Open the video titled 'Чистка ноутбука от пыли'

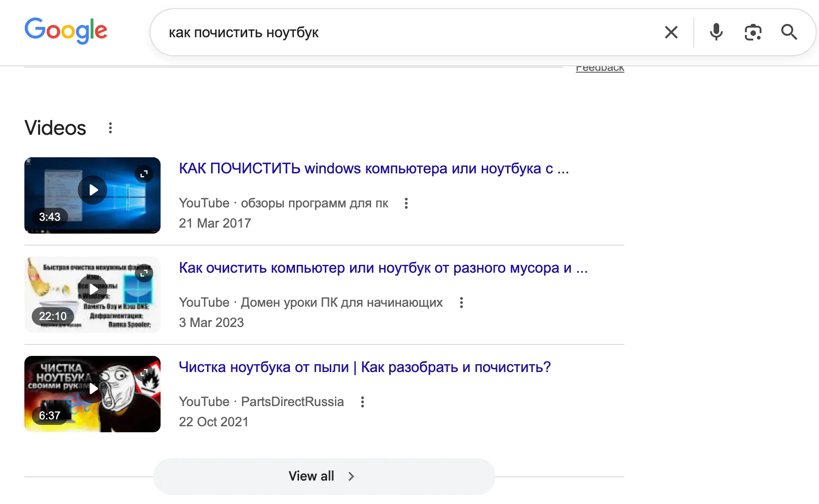point(364,367)
